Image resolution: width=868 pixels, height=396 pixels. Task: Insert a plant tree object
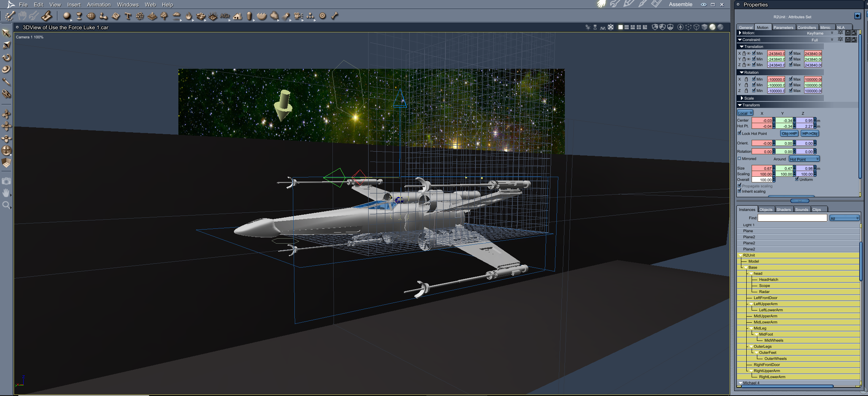click(x=164, y=16)
